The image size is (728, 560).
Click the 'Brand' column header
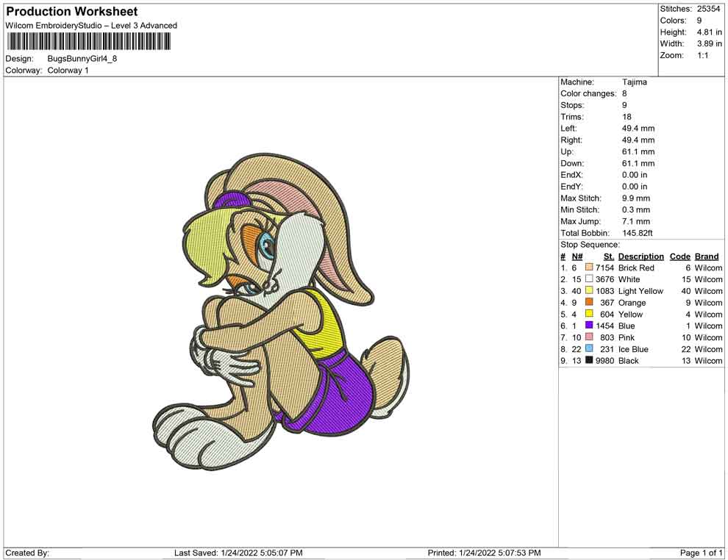(x=707, y=256)
